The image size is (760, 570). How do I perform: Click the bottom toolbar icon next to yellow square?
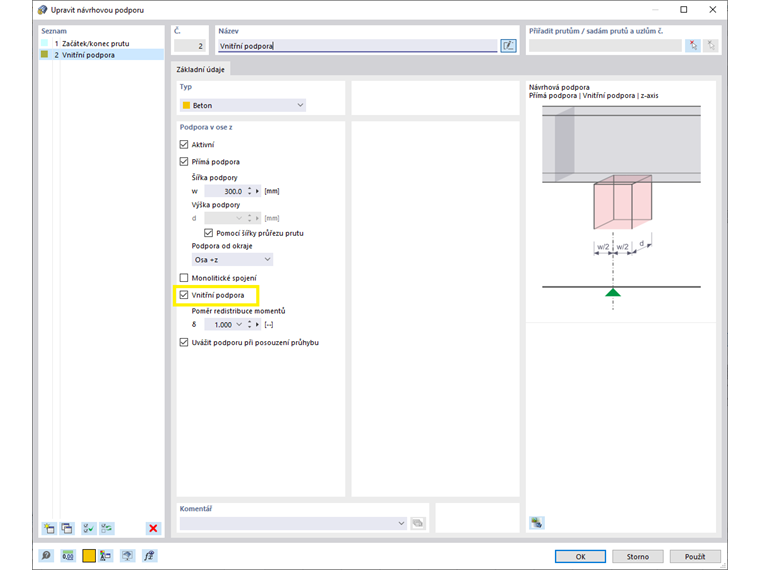click(106, 556)
